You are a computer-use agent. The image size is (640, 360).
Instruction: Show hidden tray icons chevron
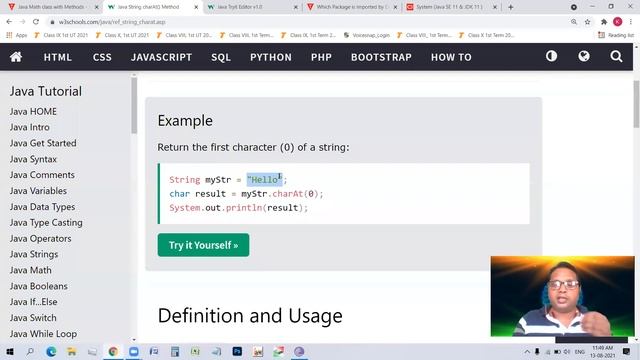pos(527,352)
